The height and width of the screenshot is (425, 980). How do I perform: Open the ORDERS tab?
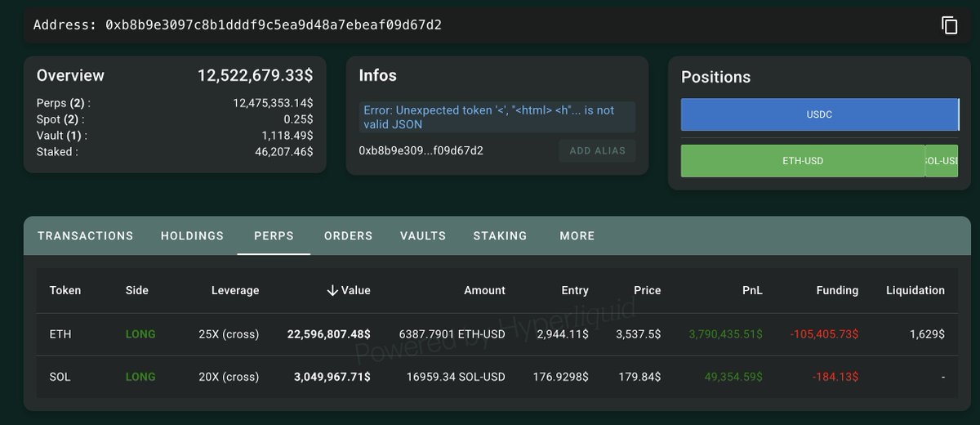coord(348,235)
